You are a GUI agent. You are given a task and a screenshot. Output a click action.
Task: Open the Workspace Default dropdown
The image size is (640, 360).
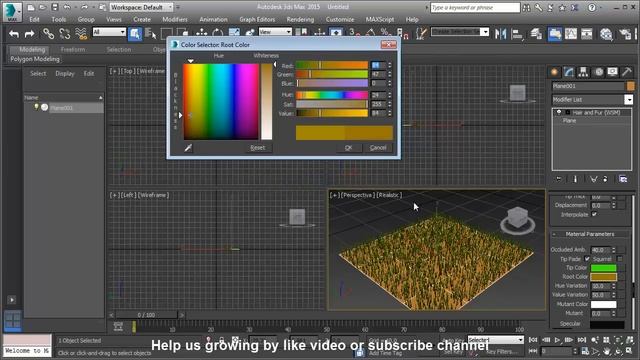coord(141,7)
